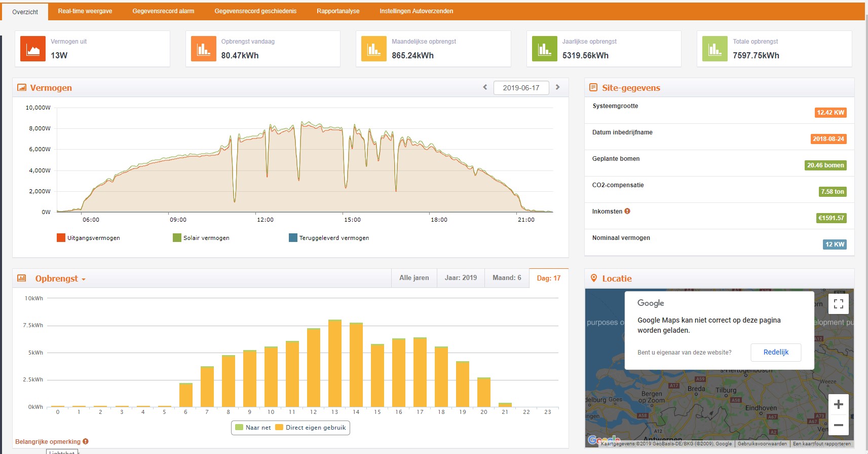Click the yellow Maandelijkse opbrengst icon

(x=374, y=49)
